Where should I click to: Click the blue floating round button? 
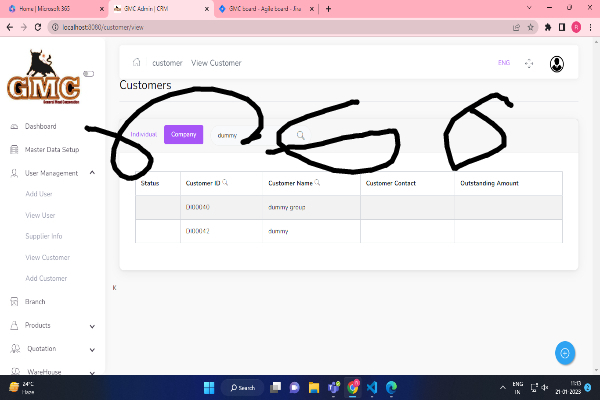[565, 352]
